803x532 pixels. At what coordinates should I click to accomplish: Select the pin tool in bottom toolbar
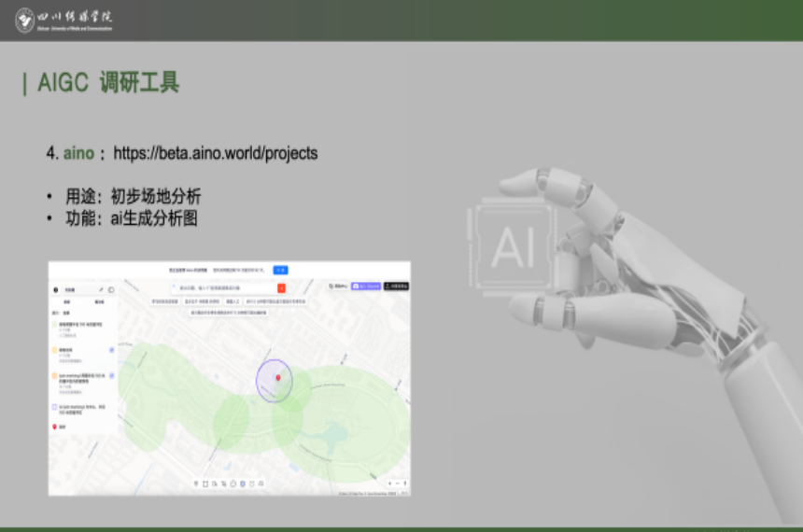click(x=195, y=483)
